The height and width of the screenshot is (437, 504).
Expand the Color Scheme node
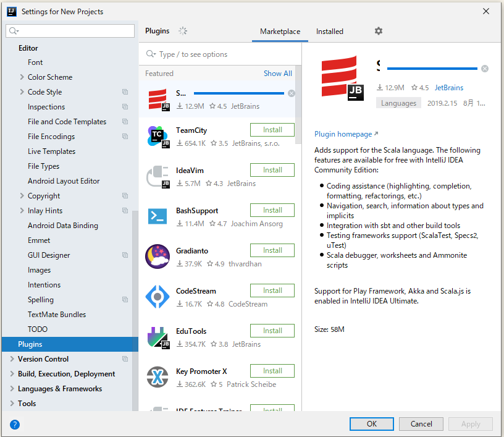tap(22, 77)
